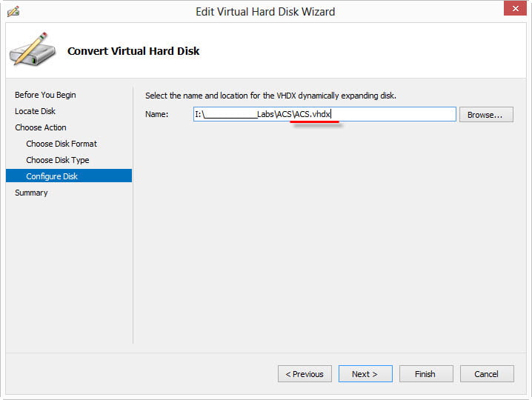Select the Choose Disk Type step
The image size is (532, 400).
pos(57,160)
